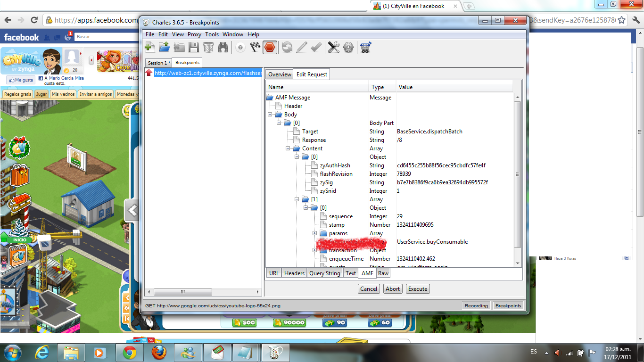Open Tools with the wrench and screwdriver icon

(x=334, y=47)
